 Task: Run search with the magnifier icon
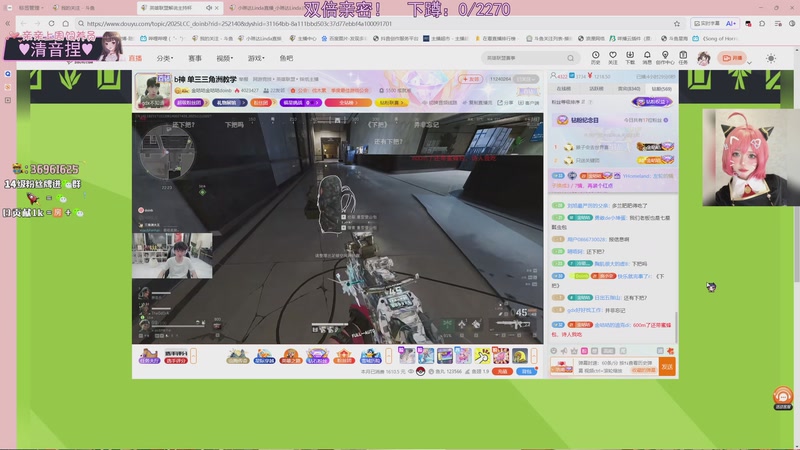point(570,58)
